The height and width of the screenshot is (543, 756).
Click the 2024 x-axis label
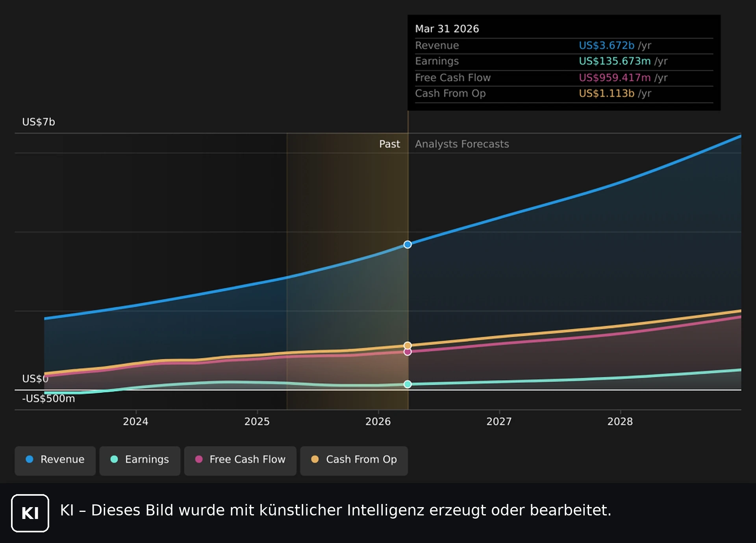point(135,422)
